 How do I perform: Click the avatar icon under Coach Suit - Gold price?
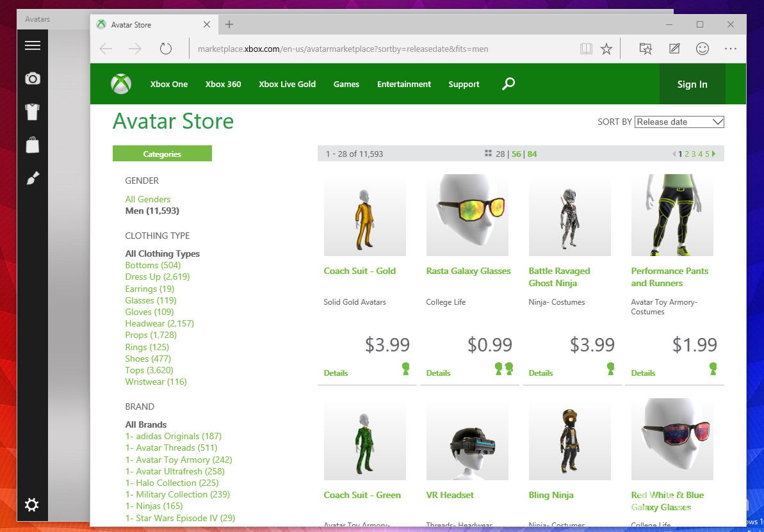click(x=405, y=369)
